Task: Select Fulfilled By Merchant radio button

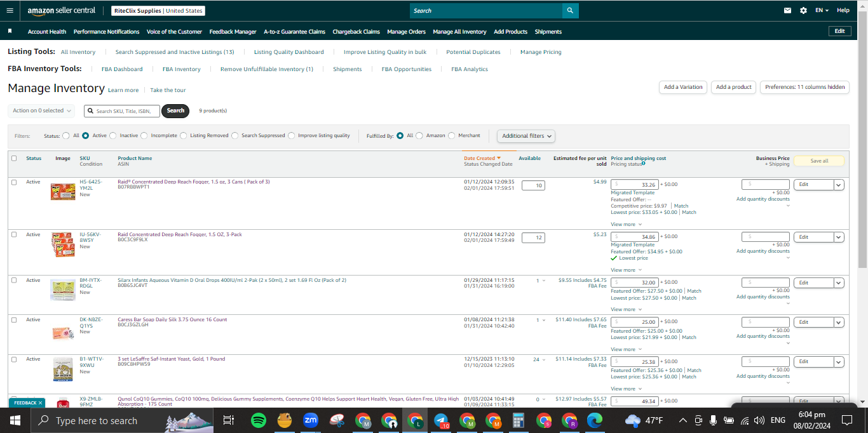Action: click(x=452, y=135)
